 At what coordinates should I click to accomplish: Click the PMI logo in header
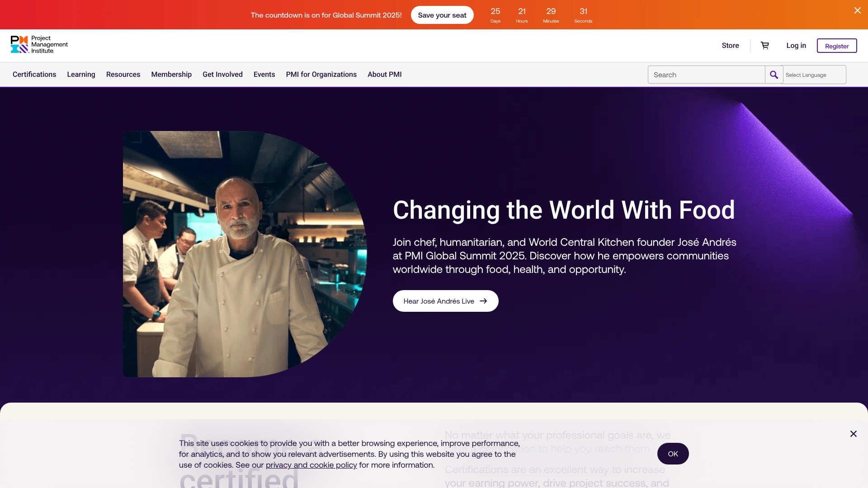tap(39, 45)
